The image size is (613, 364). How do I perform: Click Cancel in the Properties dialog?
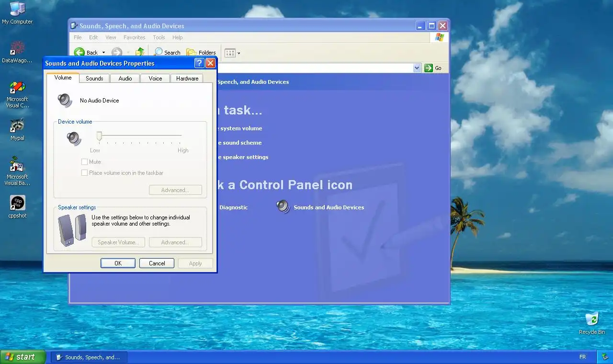pyautogui.click(x=157, y=263)
